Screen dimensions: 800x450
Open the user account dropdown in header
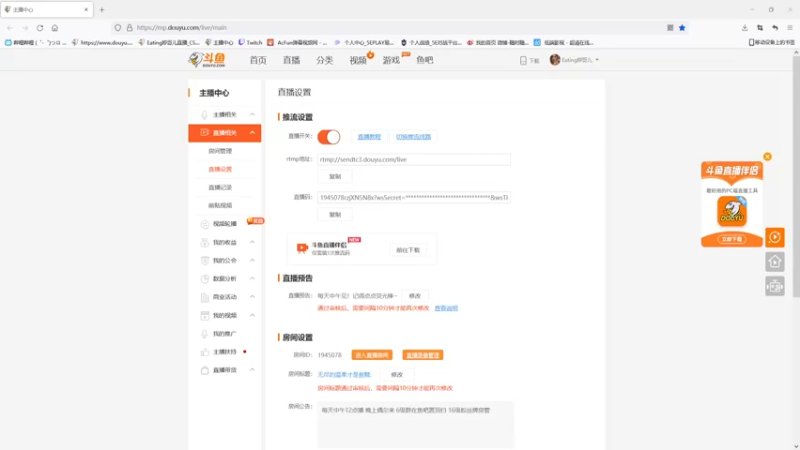(x=574, y=60)
